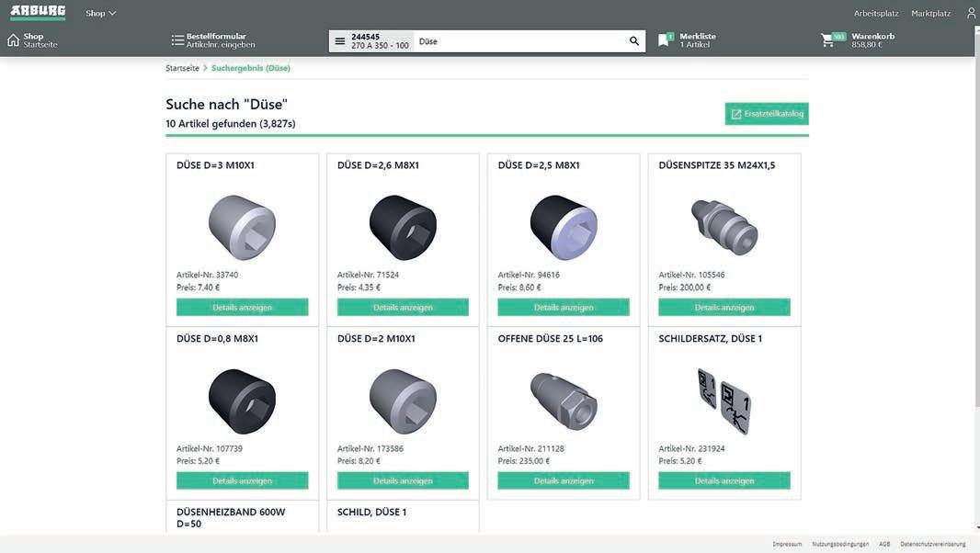
Task: Click the OFFENE DÜSE 25 product image
Action: (564, 401)
